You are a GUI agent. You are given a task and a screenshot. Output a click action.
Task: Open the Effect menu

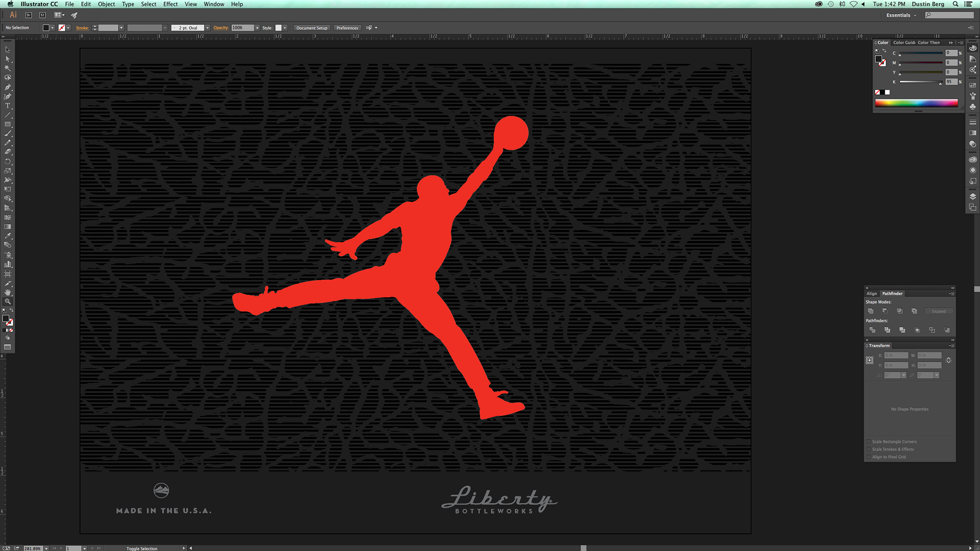170,4
